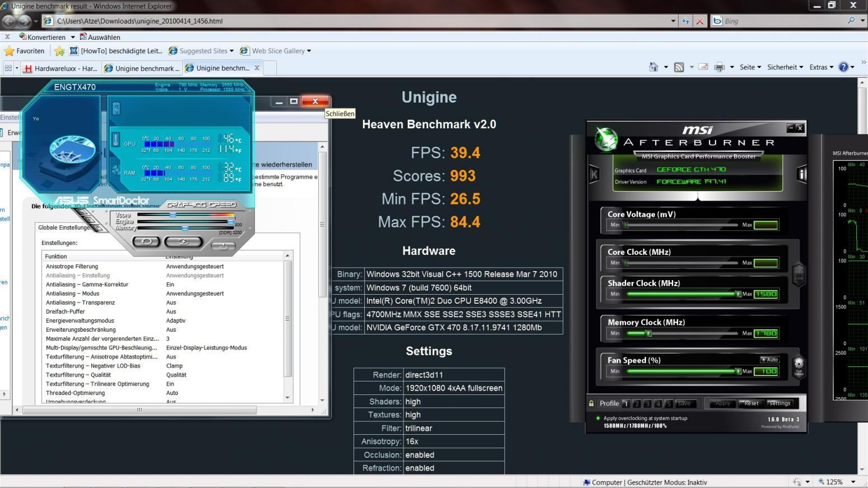Screen dimensions: 868x488
Task: Open the Print options dropdown arrow
Action: [732, 67]
